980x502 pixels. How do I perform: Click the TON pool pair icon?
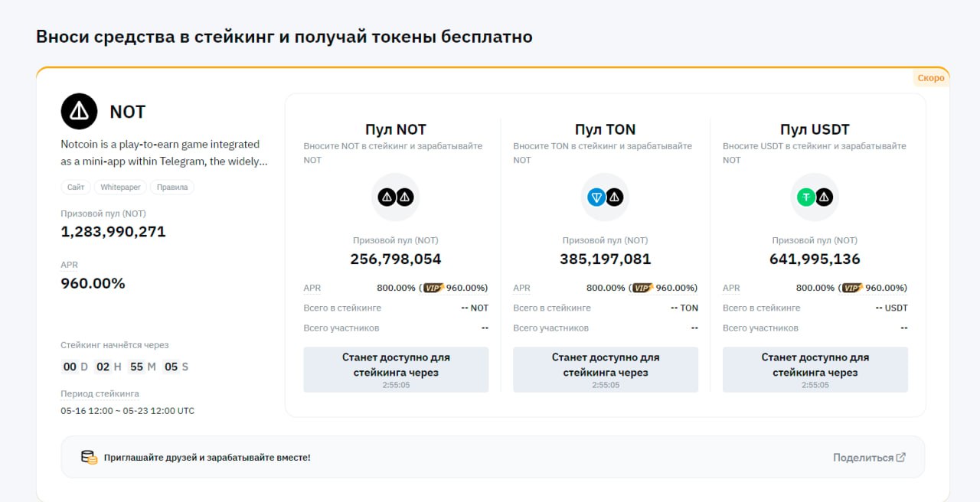(x=605, y=197)
